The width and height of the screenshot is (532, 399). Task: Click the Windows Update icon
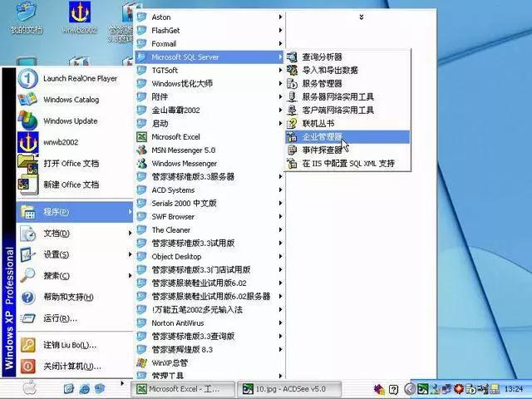[x=28, y=121]
